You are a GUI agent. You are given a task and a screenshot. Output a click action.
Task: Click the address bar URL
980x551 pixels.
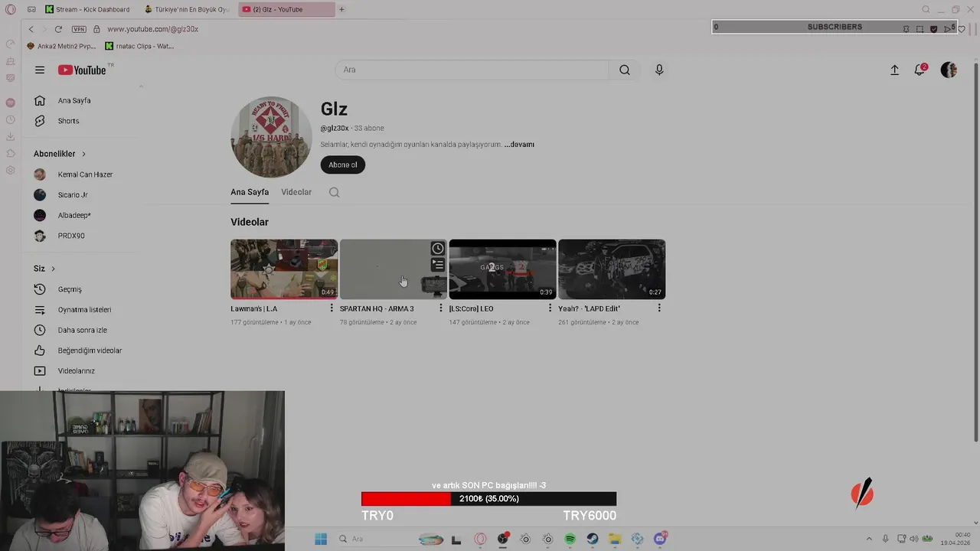pyautogui.click(x=152, y=29)
